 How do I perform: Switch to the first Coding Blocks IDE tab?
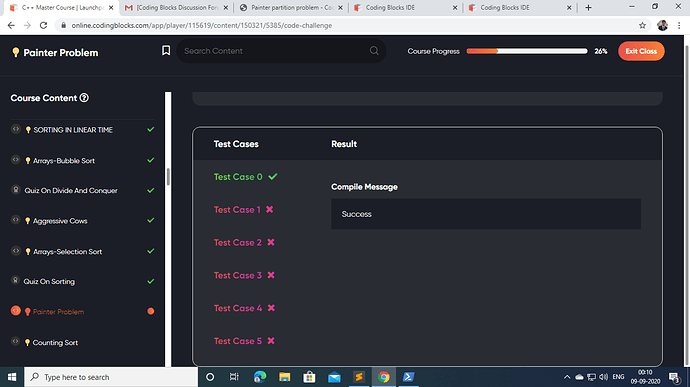[x=406, y=7]
